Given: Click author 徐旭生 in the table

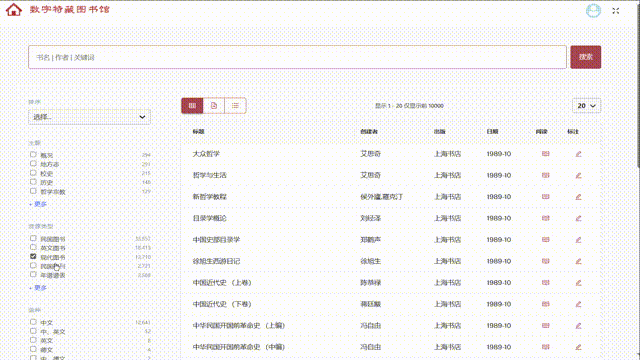Looking at the screenshot, I should pyautogui.click(x=371, y=261).
